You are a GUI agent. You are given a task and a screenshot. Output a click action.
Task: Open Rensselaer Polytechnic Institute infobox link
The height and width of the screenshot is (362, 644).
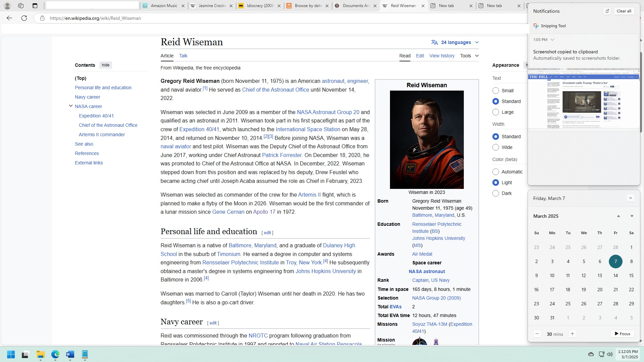(437, 227)
